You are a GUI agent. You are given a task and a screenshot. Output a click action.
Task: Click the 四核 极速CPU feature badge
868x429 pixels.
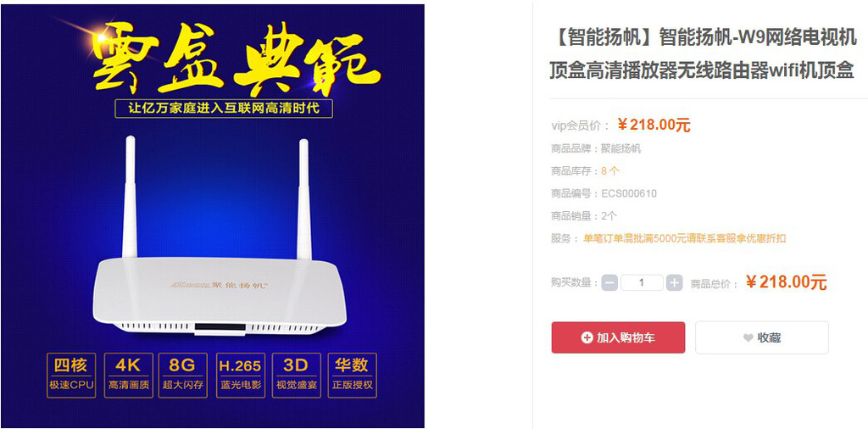tap(71, 376)
